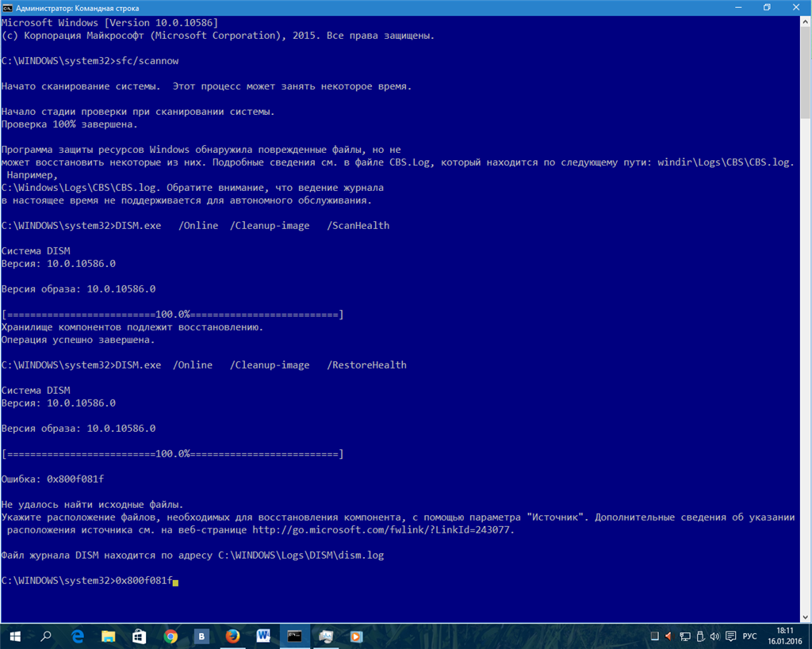Click the Safely Remove Hardware USB icon
Screen dimensions: 812x649
tap(700, 636)
